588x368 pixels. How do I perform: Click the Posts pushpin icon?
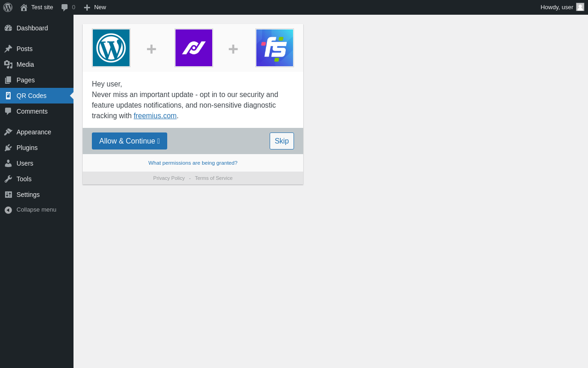[8, 49]
